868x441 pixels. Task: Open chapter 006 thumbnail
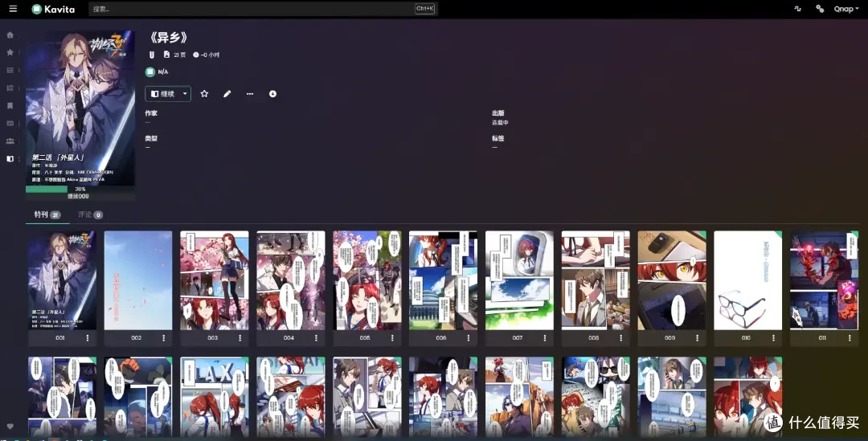[443, 280]
